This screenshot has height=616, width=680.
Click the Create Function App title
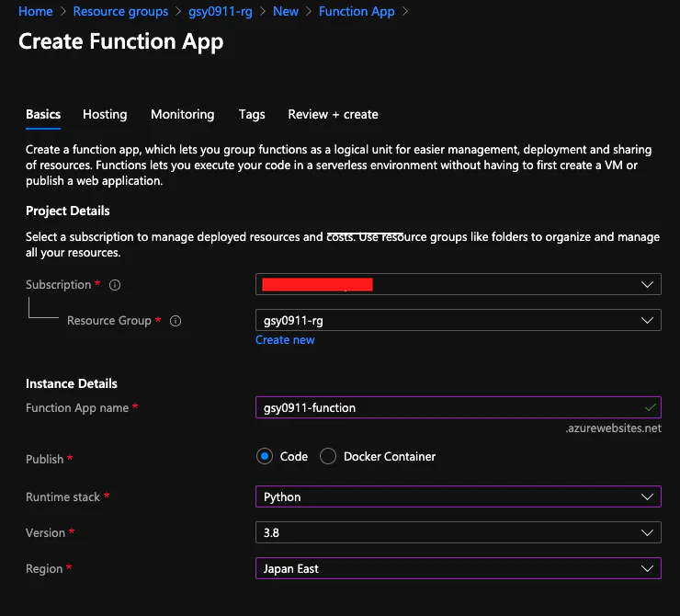pyautogui.click(x=121, y=41)
